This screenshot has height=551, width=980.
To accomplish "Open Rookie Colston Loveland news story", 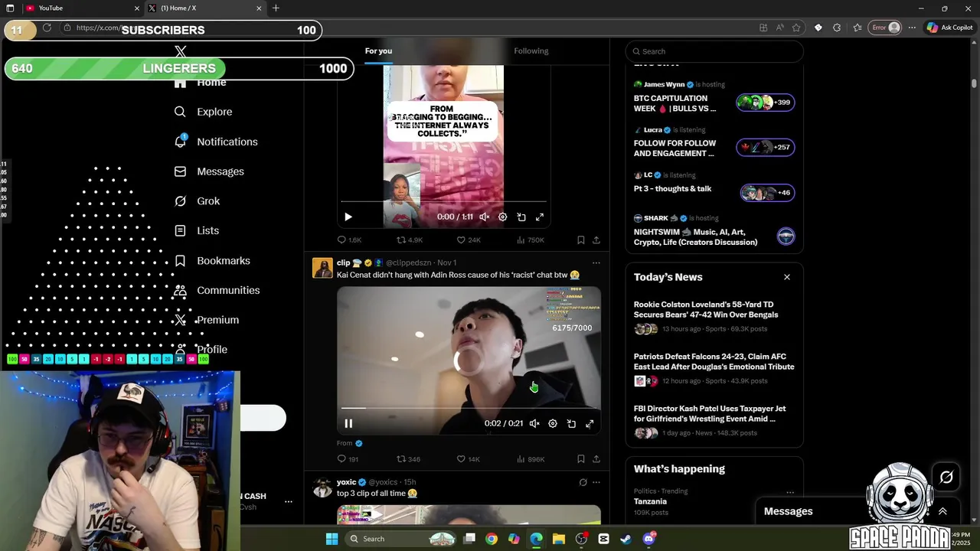I will tap(714, 317).
